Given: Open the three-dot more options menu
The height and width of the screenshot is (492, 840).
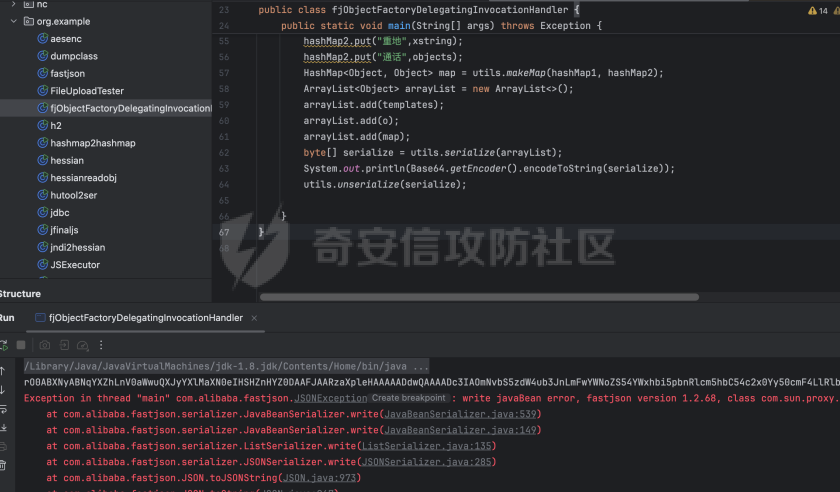Looking at the screenshot, I should 101,345.
